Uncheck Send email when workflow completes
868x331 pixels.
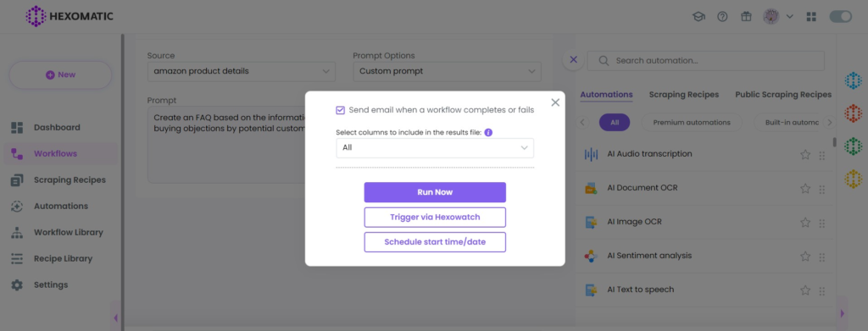[341, 110]
